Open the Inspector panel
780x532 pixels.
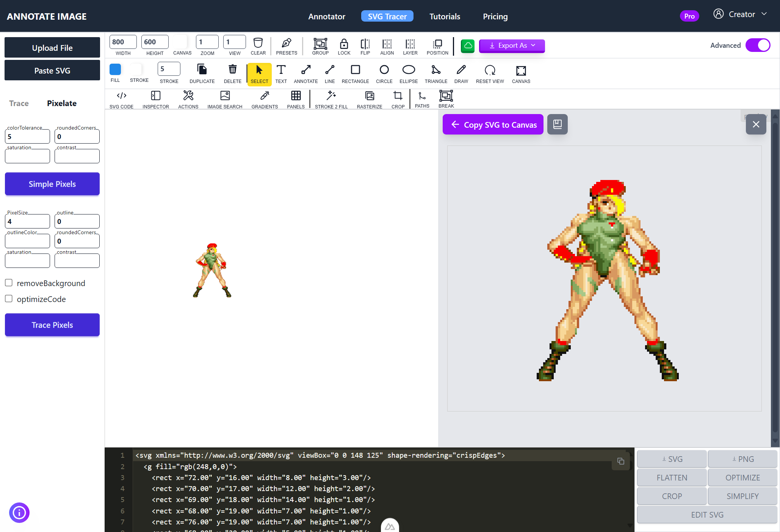point(155,95)
